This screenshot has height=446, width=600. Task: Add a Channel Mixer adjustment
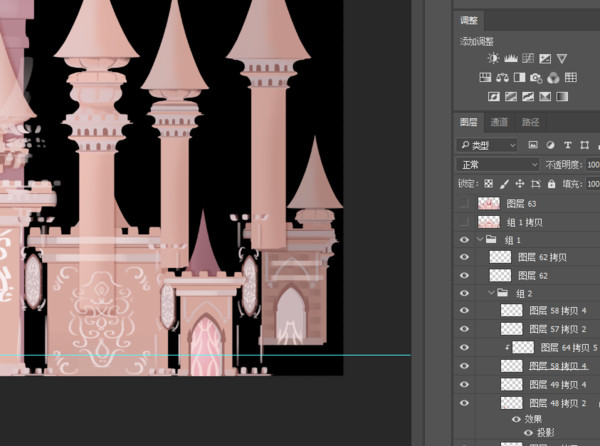pos(553,78)
